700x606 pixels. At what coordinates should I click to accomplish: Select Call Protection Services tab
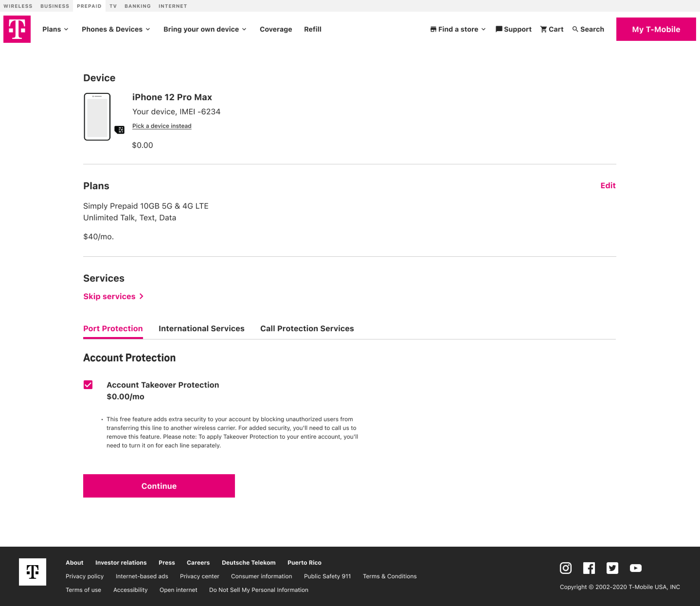pyautogui.click(x=307, y=328)
